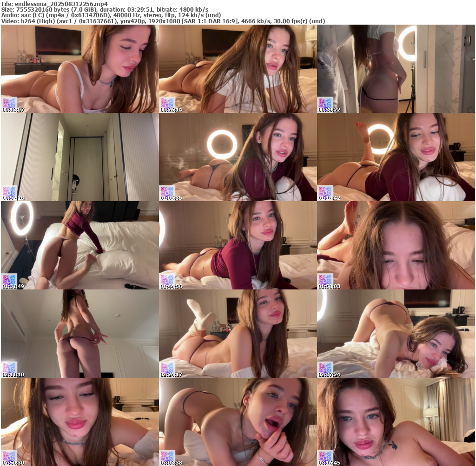
Task: Open the thumbnail stamped 02:24:17
Action: point(238,334)
